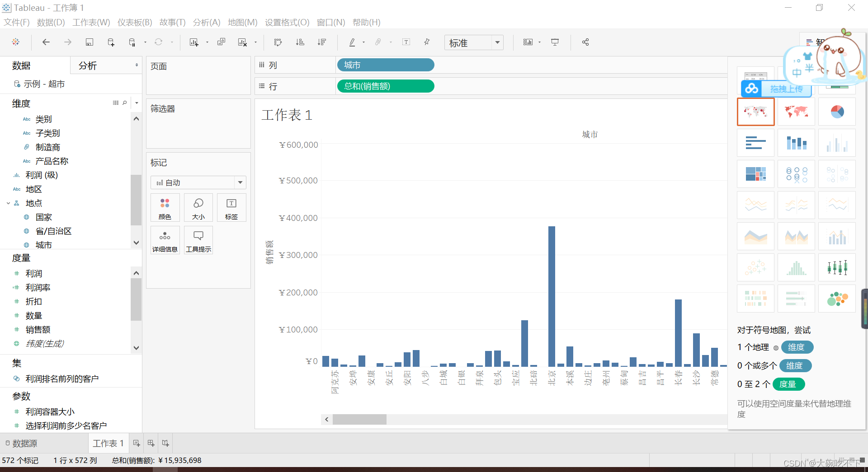Select the symbol map chart type
This screenshot has height=472, width=868.
(756, 112)
